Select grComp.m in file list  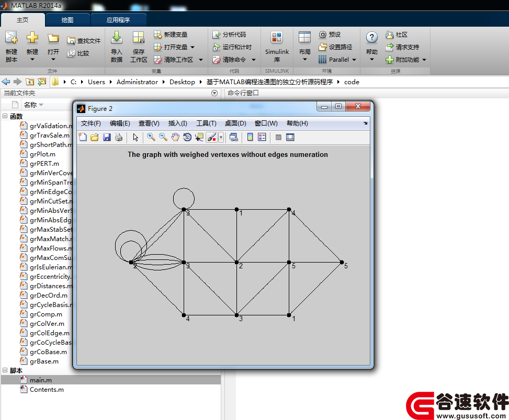[x=46, y=314]
